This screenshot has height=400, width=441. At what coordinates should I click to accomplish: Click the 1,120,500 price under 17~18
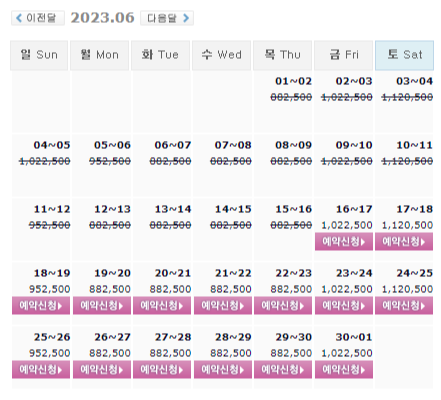[x=407, y=225]
